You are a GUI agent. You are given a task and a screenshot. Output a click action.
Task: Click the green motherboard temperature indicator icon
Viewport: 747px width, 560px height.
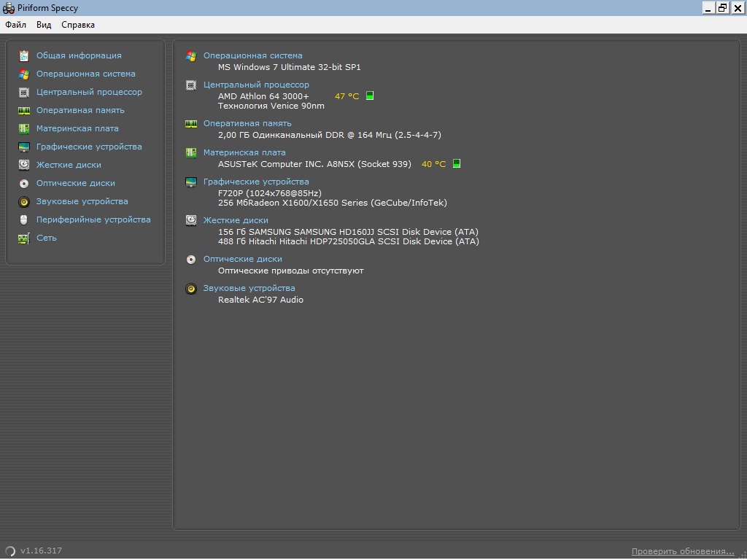pyautogui.click(x=457, y=163)
